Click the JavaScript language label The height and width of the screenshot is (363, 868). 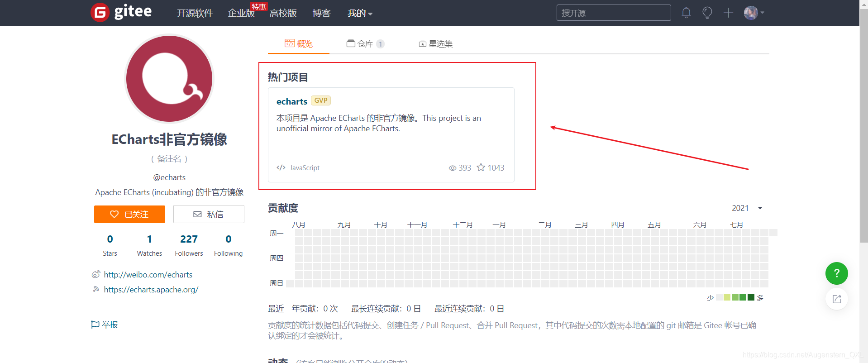[305, 168]
